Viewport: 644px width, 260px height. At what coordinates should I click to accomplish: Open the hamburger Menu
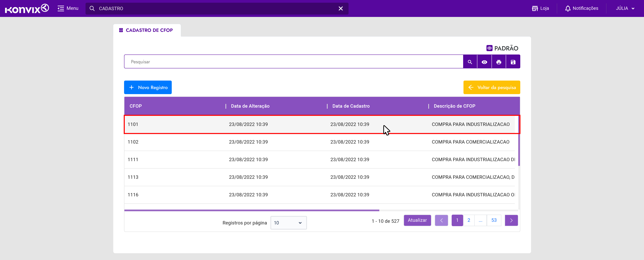click(68, 8)
